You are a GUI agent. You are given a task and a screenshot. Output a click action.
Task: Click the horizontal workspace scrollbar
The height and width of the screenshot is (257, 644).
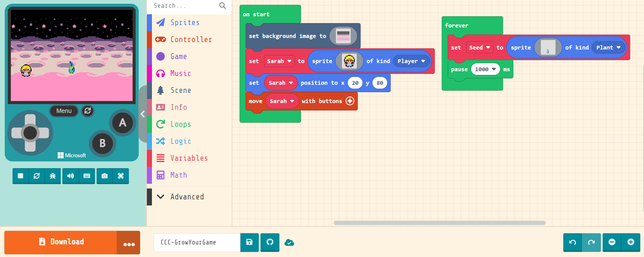coord(440,223)
